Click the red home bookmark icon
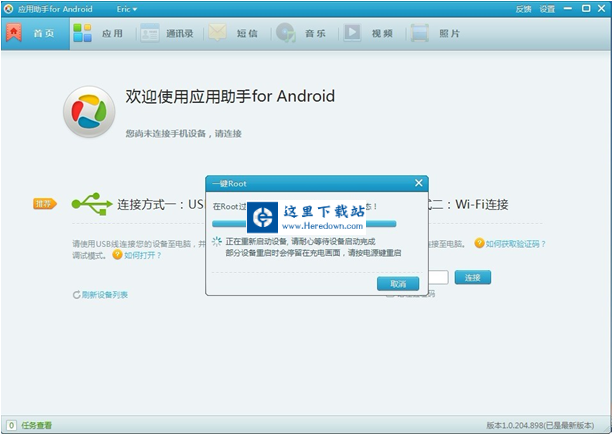The height and width of the screenshot is (436, 613). pos(14,33)
